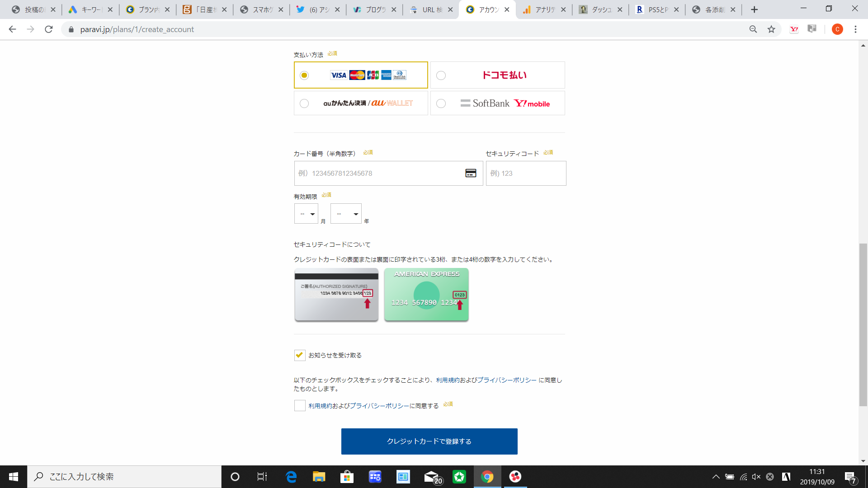The height and width of the screenshot is (488, 868).
Task: Open the expiration month dropdown
Action: click(306, 214)
